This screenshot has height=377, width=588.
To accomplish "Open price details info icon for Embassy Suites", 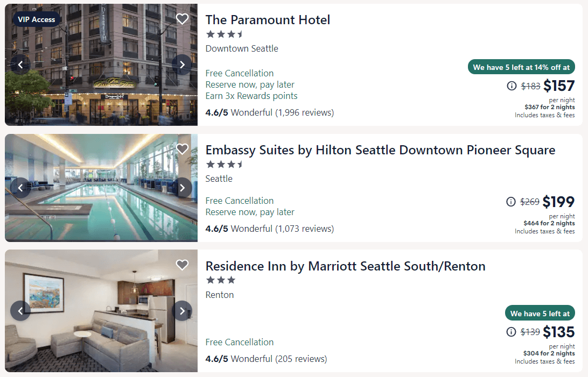I will click(510, 202).
